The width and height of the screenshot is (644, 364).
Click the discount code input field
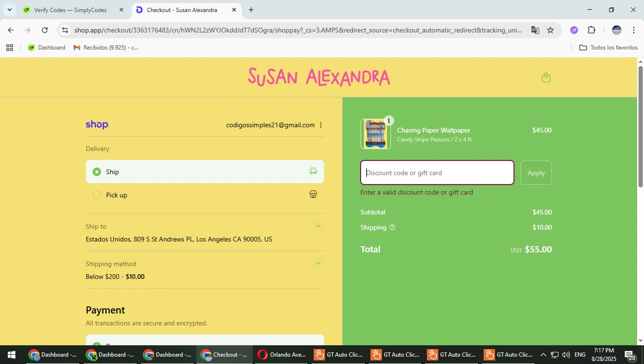point(437,173)
